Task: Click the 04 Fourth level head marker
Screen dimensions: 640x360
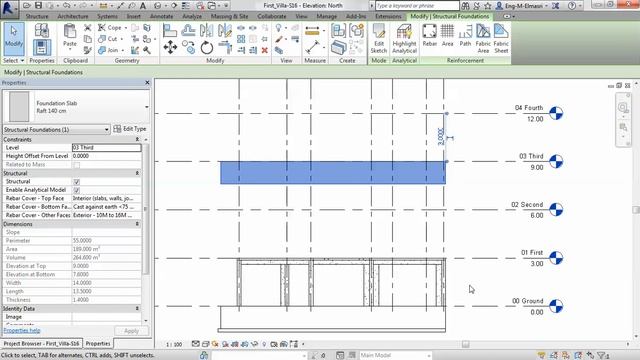Action: click(556, 113)
